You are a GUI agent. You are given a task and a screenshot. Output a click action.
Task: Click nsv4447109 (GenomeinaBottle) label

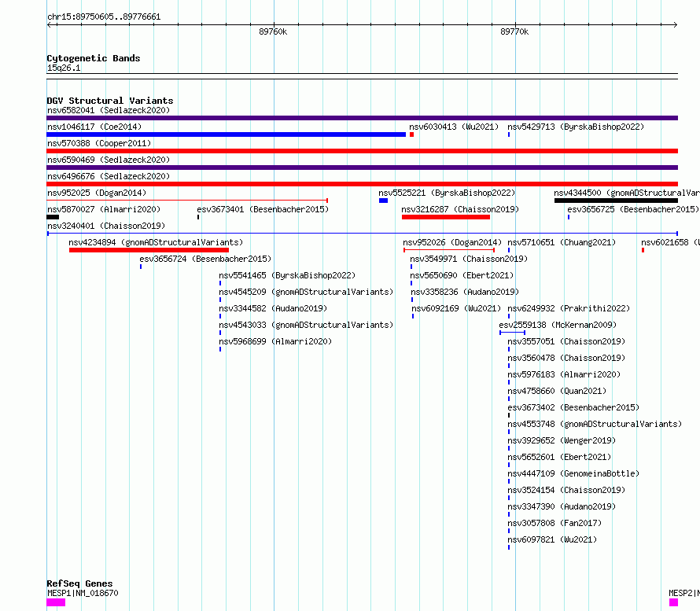[573, 473]
